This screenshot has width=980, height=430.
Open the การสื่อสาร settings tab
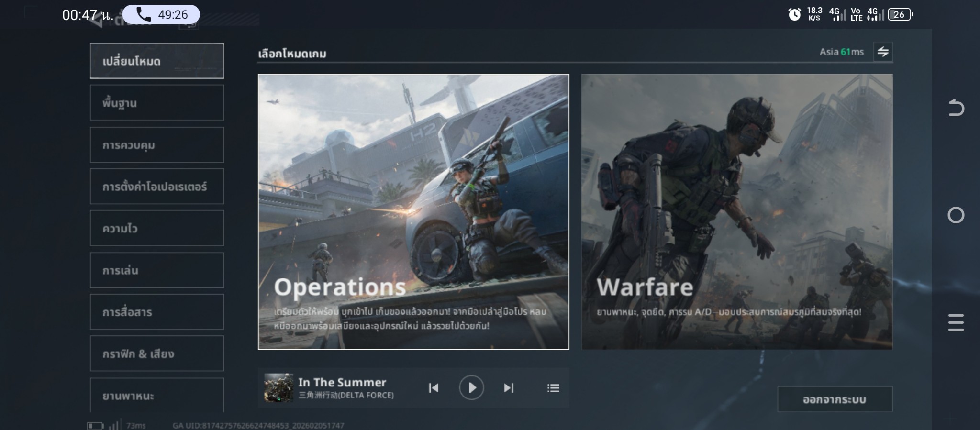coord(157,312)
